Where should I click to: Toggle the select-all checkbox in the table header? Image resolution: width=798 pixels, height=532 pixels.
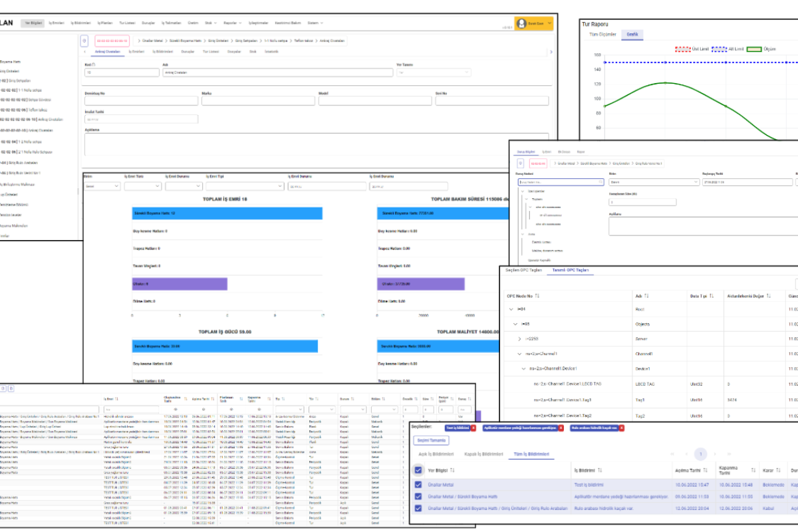click(418, 470)
